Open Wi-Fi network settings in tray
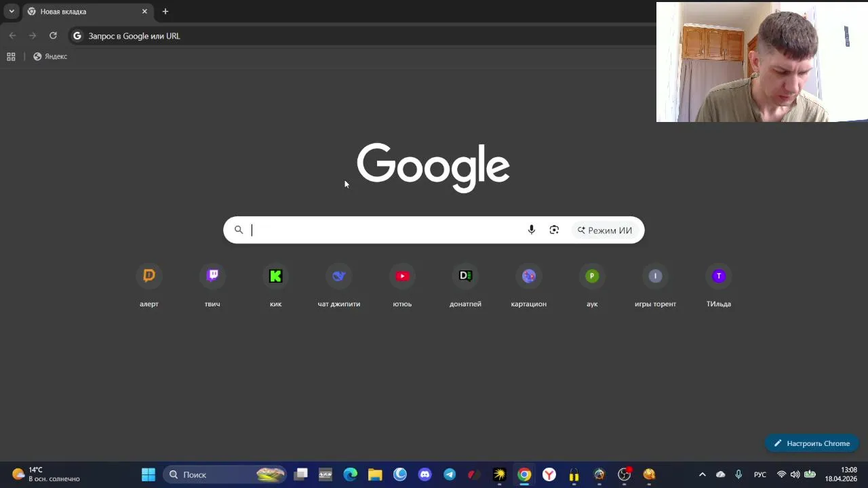 (782, 474)
